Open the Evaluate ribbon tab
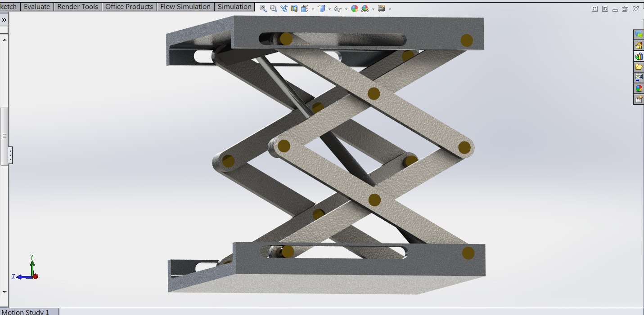 (37, 6)
